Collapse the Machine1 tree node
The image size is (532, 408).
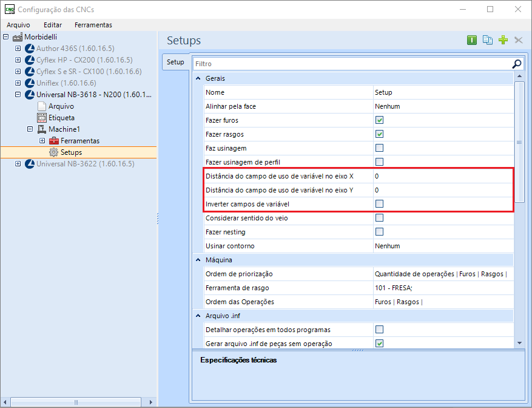pyautogui.click(x=30, y=129)
